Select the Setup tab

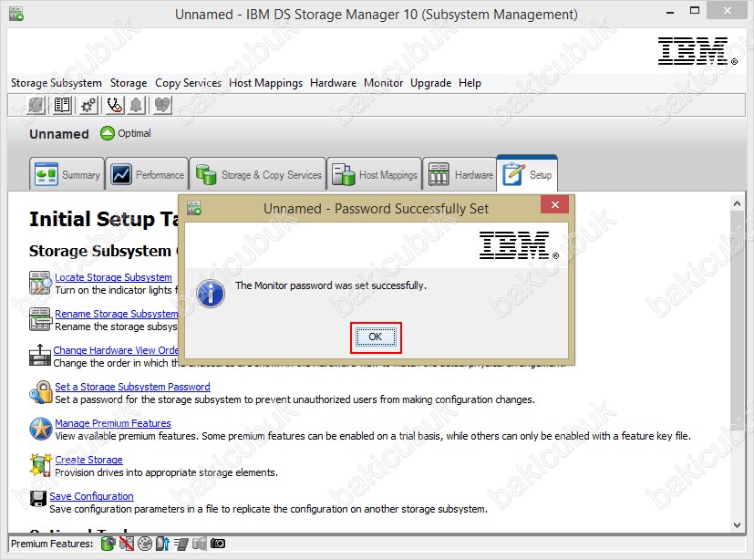[x=527, y=173]
